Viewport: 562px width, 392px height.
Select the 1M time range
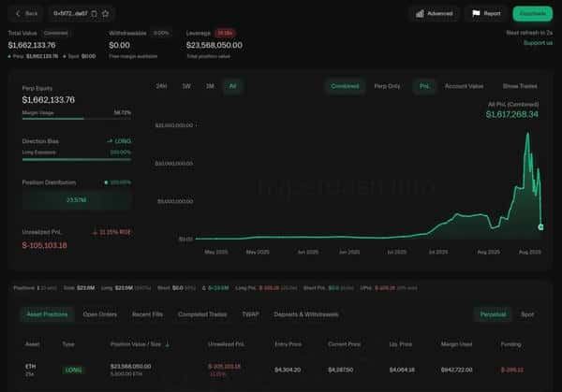(210, 86)
